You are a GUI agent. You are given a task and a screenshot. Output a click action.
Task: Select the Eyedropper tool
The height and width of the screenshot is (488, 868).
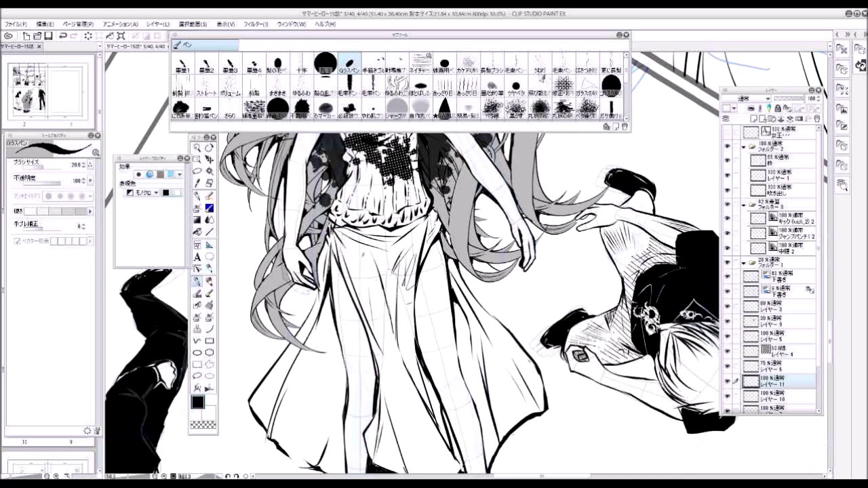click(x=197, y=183)
